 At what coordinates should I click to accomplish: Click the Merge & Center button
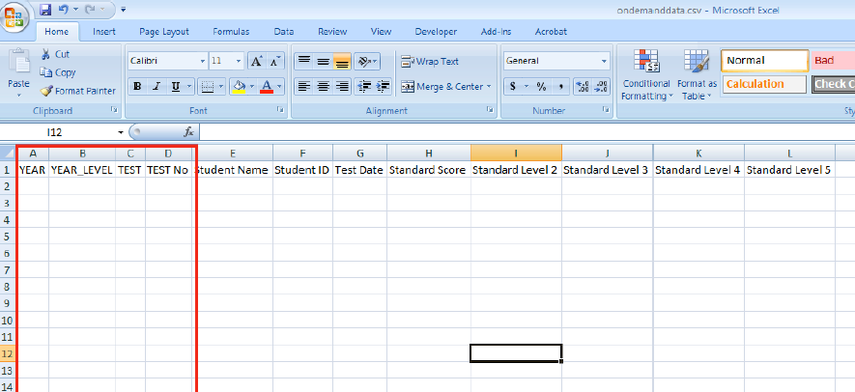click(x=441, y=86)
